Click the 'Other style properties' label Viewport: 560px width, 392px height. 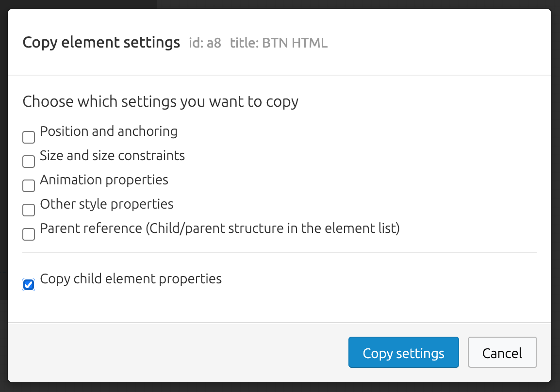pyautogui.click(x=106, y=205)
